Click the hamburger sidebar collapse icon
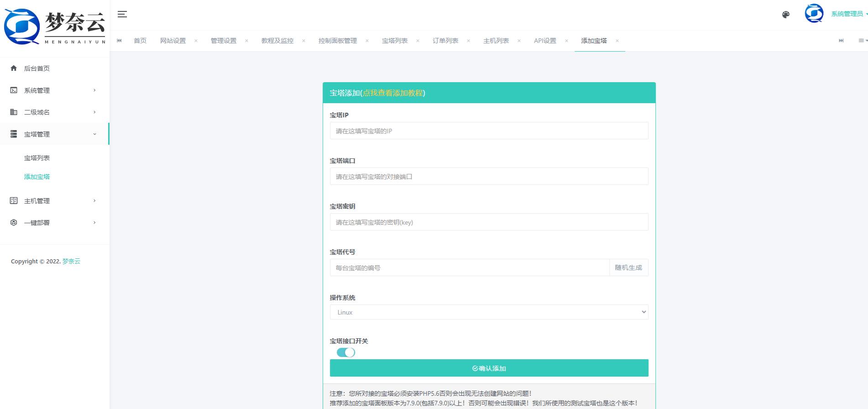 (x=122, y=14)
